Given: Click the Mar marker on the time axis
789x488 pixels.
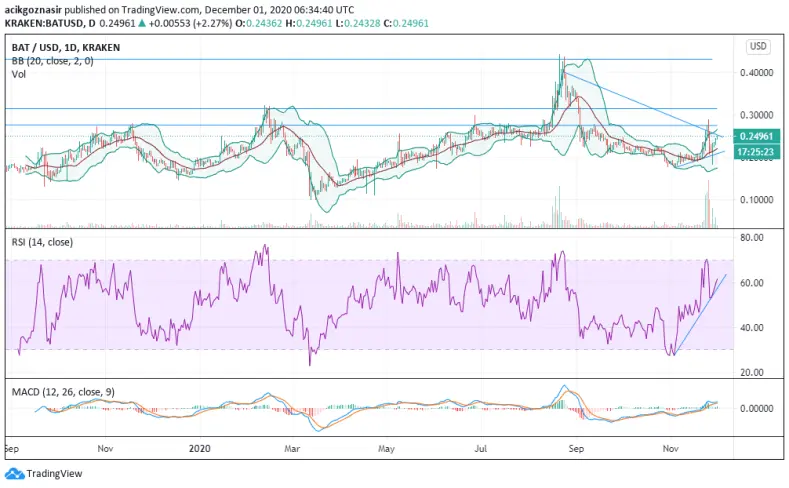Looking at the screenshot, I should (x=292, y=448).
